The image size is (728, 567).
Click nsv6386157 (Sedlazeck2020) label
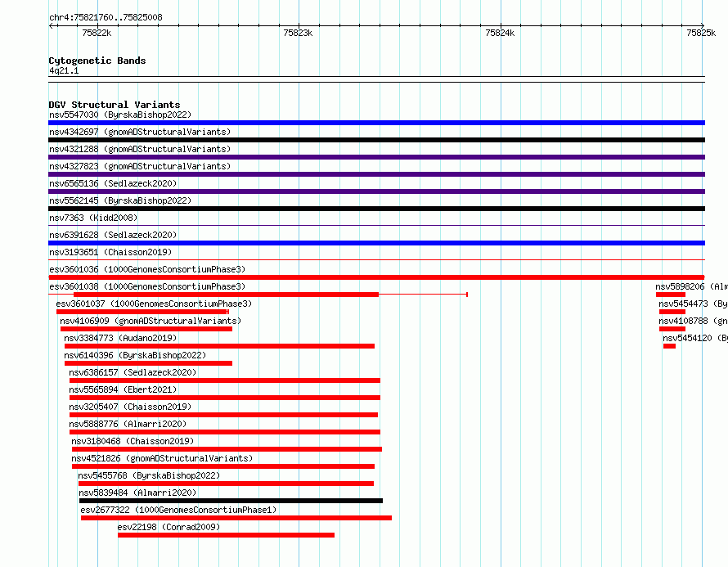133,372
